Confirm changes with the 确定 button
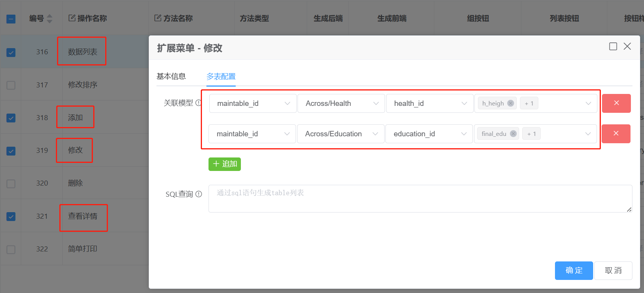644x293 pixels. click(573, 271)
